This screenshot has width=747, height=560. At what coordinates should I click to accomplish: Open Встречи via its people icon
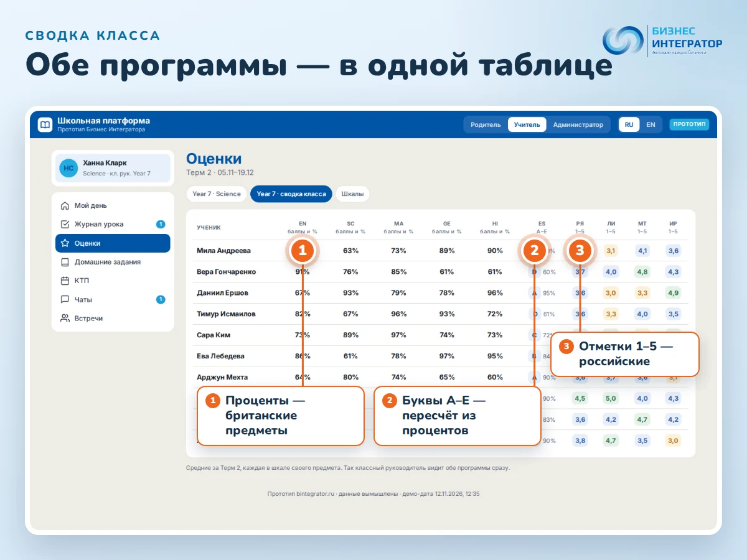tap(65, 318)
